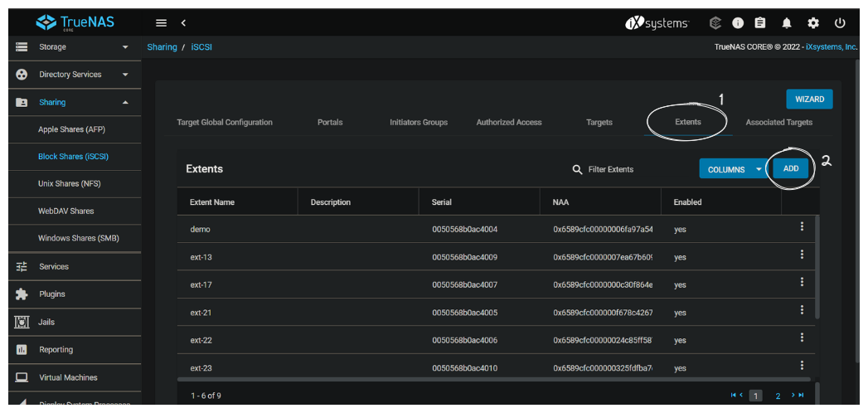Image resolution: width=868 pixels, height=413 pixels.
Task: Click the Storage sidebar icon
Action: (x=22, y=47)
